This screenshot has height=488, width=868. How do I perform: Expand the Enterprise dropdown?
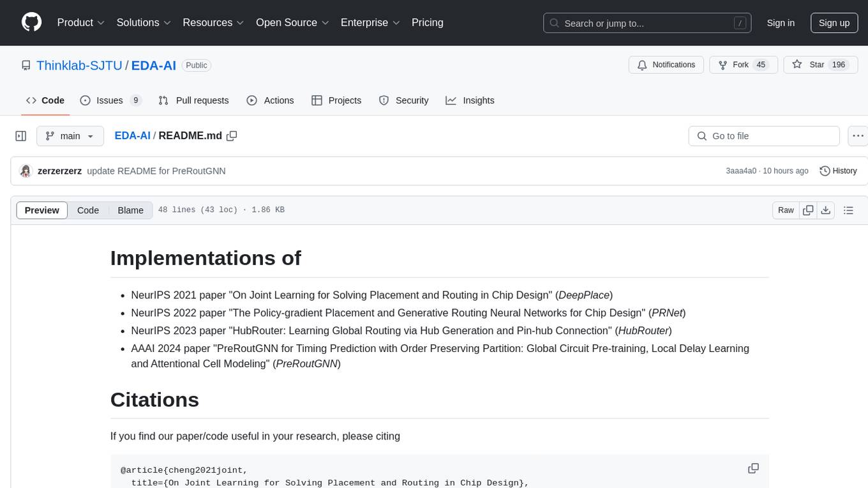click(370, 22)
